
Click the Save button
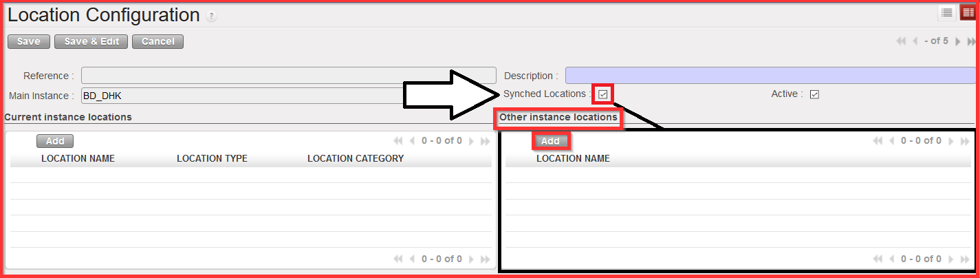[x=28, y=41]
